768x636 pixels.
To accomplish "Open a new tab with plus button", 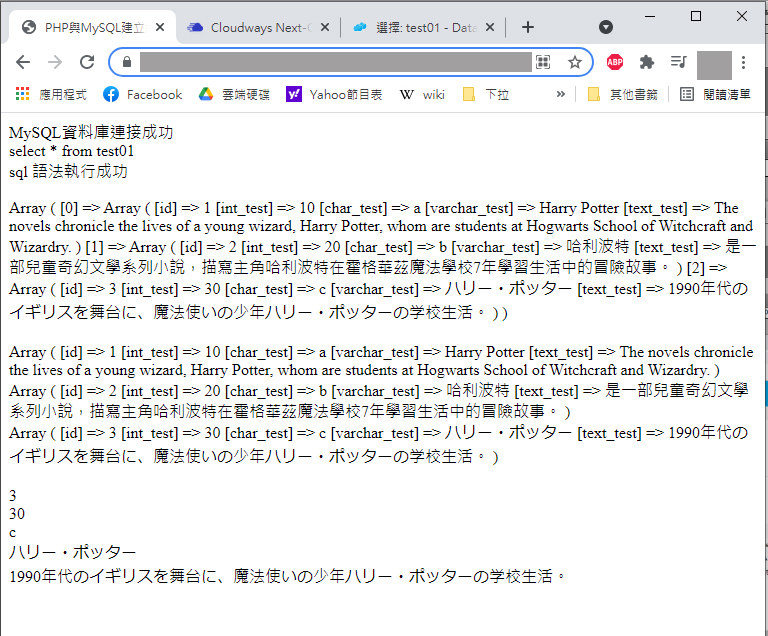I will pyautogui.click(x=528, y=27).
